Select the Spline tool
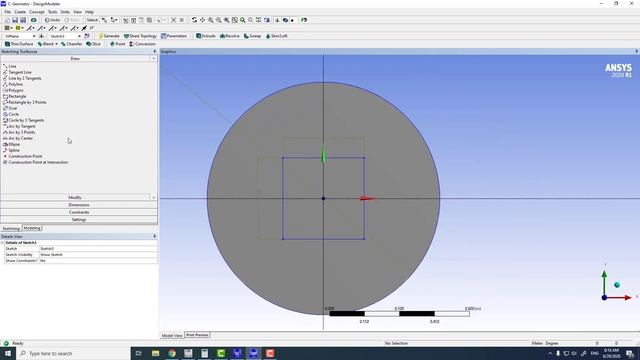This screenshot has width=640, height=360. tap(11, 150)
